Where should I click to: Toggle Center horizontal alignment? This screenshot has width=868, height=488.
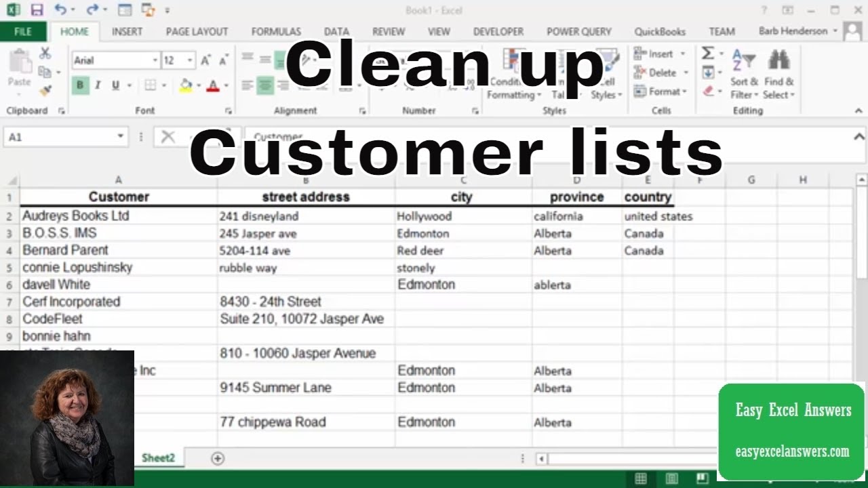(x=265, y=85)
